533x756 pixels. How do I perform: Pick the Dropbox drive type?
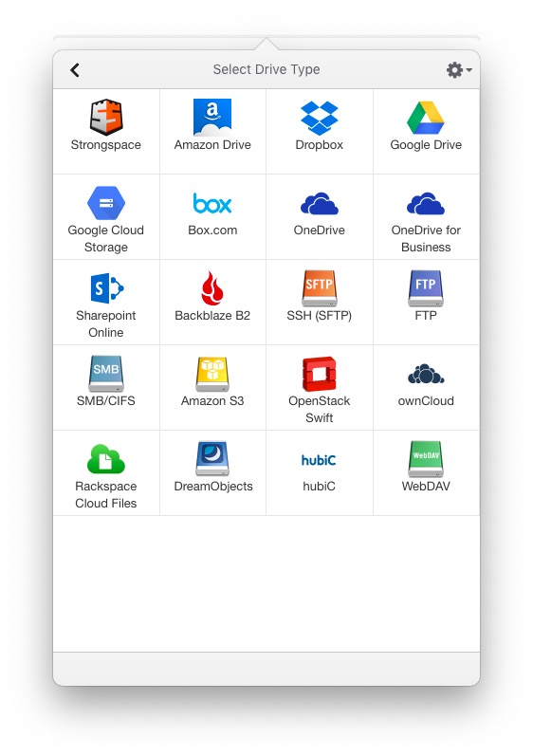pos(319,119)
